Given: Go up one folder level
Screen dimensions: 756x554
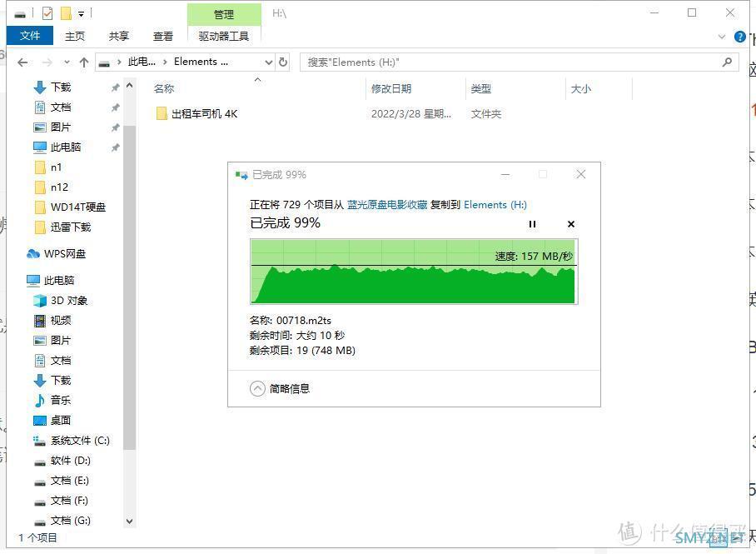Looking at the screenshot, I should pos(84,62).
